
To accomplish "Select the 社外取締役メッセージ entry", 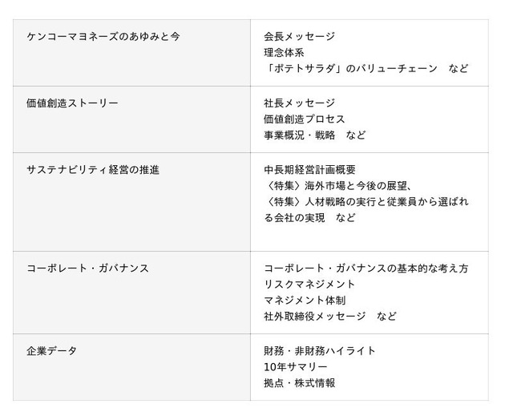I will (x=315, y=317).
